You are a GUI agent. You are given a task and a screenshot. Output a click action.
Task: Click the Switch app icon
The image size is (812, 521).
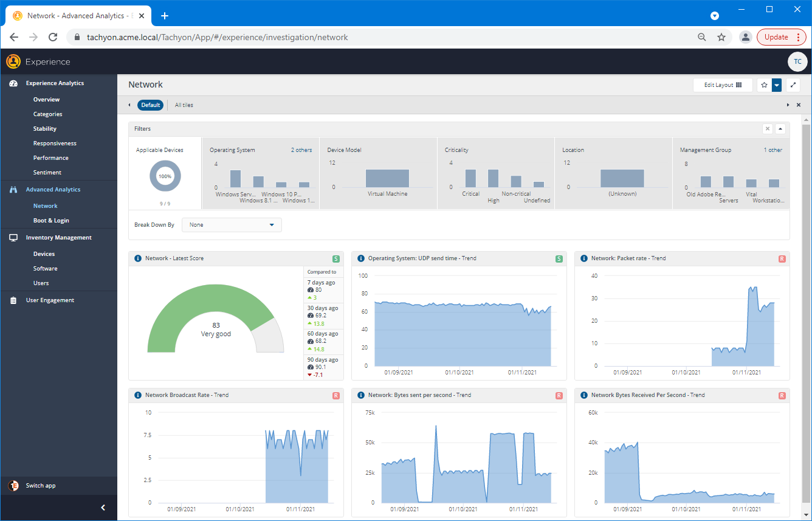[x=13, y=486]
